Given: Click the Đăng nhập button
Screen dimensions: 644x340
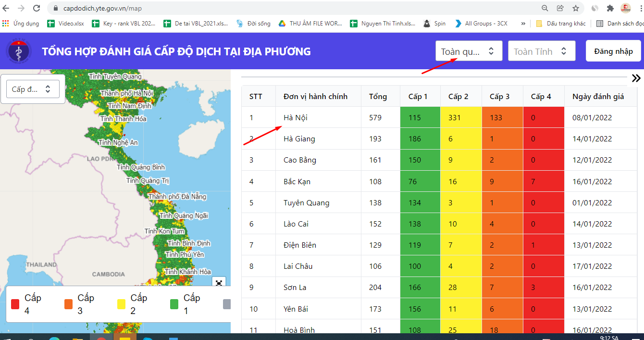Looking at the screenshot, I should [613, 51].
